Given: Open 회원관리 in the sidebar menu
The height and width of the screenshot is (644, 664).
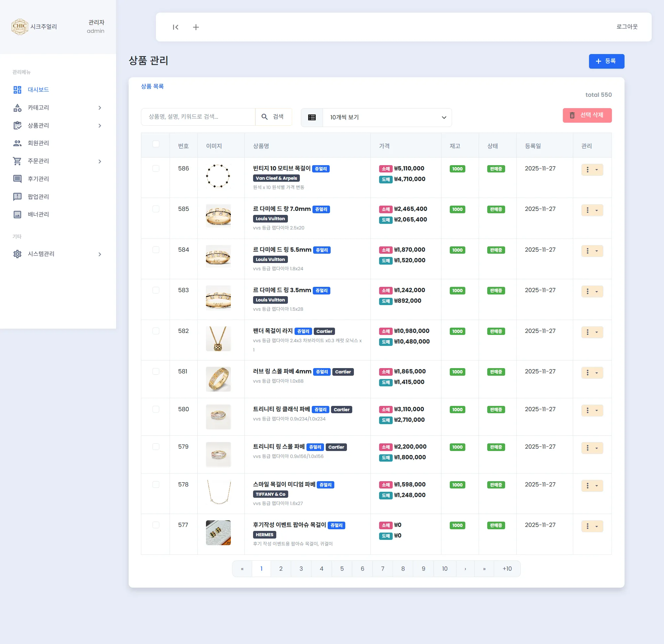Looking at the screenshot, I should pyautogui.click(x=38, y=143).
